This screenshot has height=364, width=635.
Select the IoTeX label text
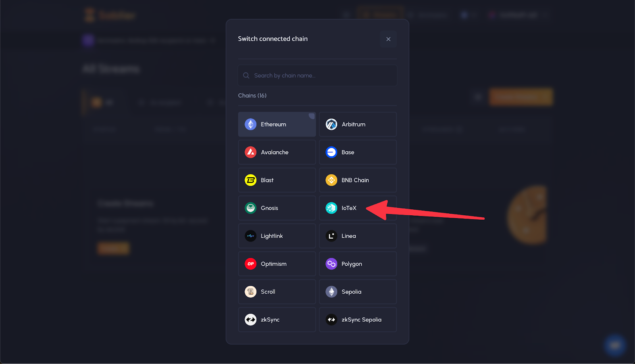click(x=349, y=208)
